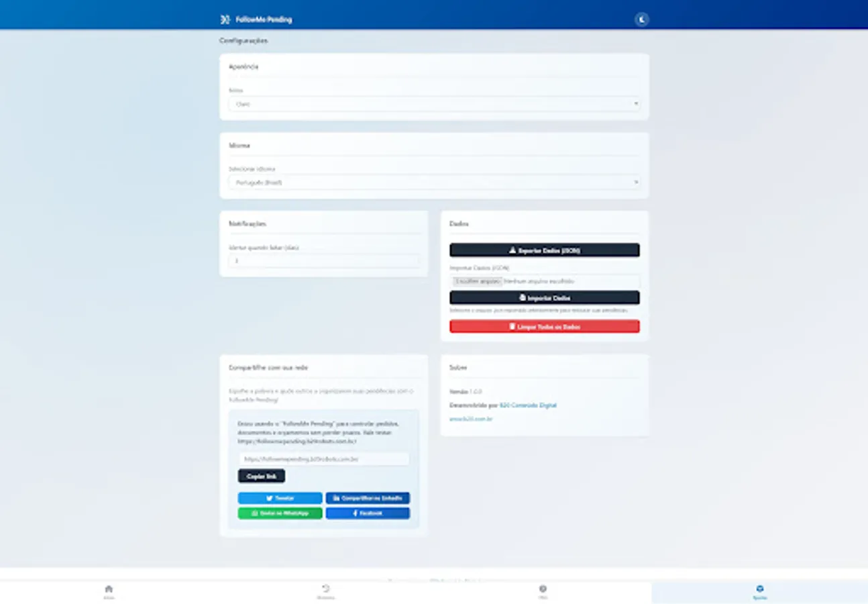Click Copiar link to copy share URL
The image size is (868, 604).
[261, 476]
